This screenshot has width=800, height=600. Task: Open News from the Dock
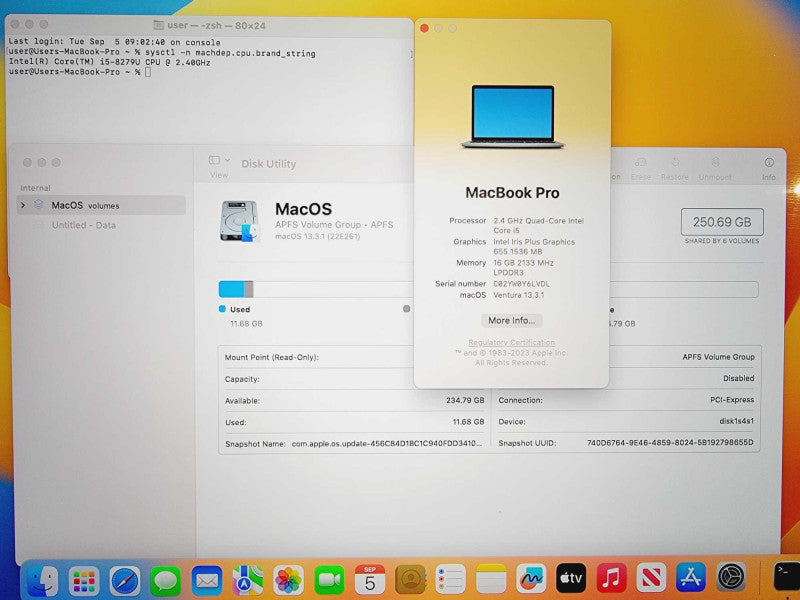point(651,578)
